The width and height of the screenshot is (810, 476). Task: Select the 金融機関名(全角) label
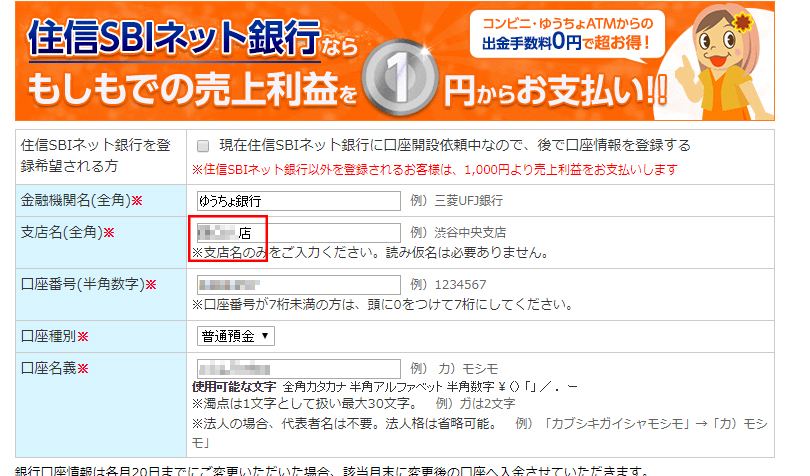click(81, 201)
